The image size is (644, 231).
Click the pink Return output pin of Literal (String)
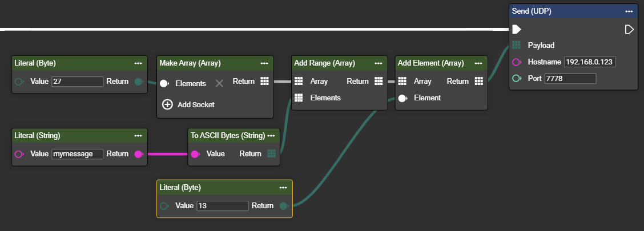pos(138,153)
